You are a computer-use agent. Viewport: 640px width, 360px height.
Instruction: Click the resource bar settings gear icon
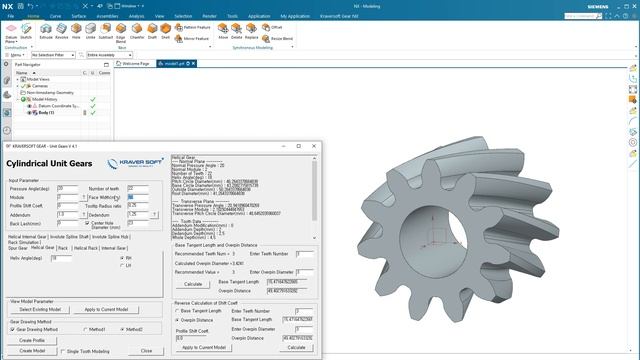click(x=6, y=64)
